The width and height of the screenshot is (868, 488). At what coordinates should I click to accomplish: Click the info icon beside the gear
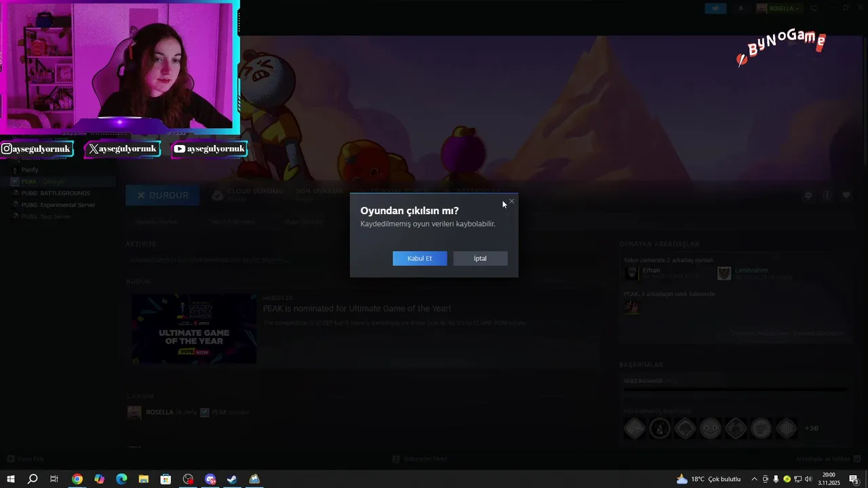pos(827,195)
